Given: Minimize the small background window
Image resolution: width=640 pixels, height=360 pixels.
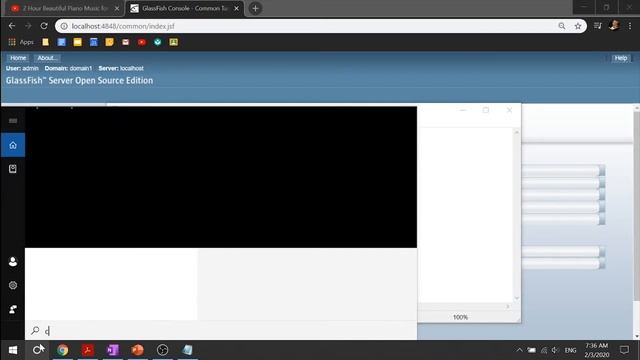Looking at the screenshot, I should point(462,110).
